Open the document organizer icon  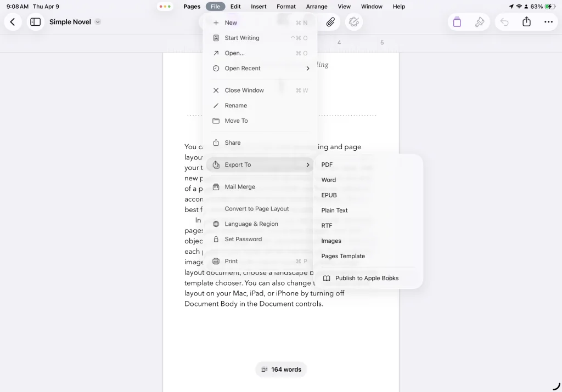coord(457,22)
